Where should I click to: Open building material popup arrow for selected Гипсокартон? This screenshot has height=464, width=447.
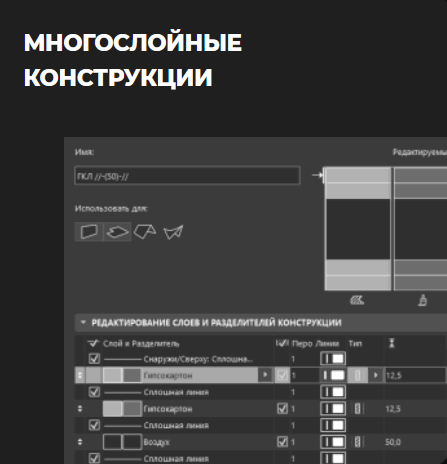tap(265, 375)
